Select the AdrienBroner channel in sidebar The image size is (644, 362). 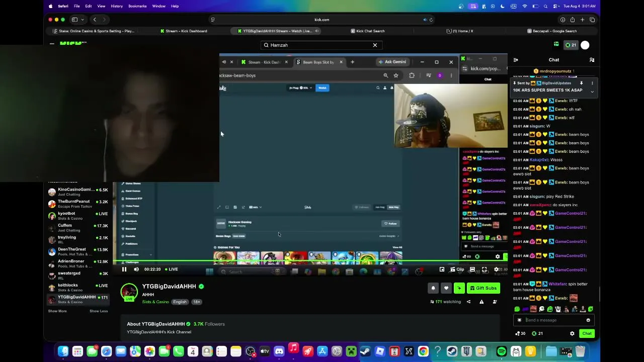(78, 264)
